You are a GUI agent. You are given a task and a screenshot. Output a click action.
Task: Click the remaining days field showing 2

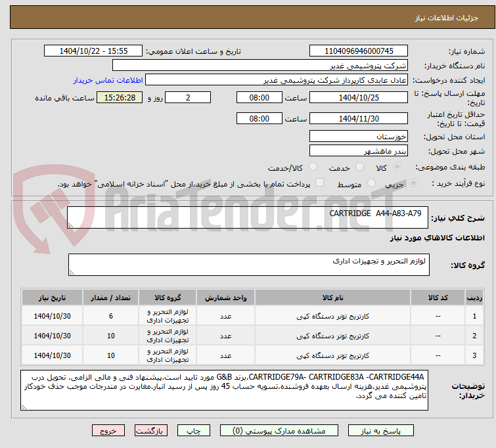[188, 97]
